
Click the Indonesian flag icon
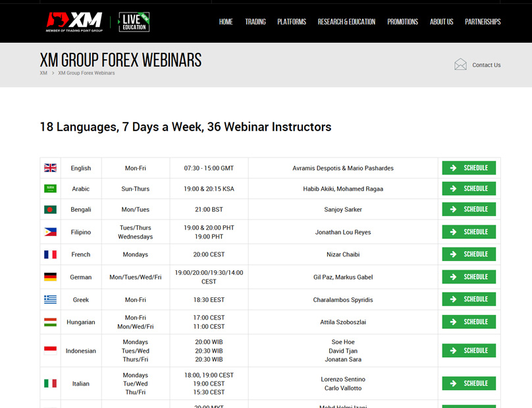click(50, 351)
